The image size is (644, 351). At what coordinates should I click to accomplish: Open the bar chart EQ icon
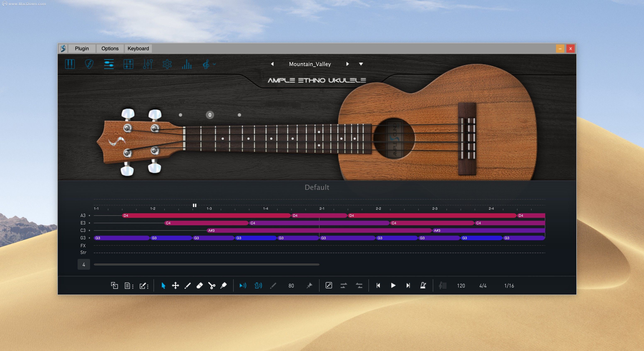[x=187, y=64]
